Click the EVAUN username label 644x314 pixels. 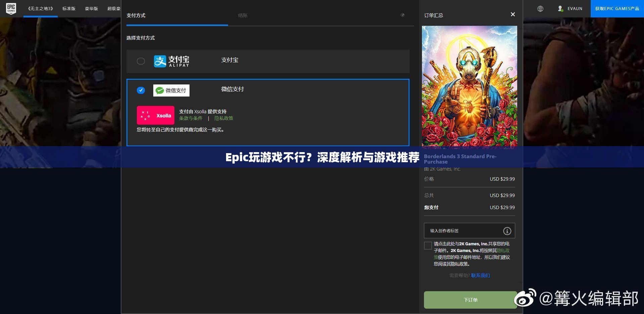tap(575, 9)
